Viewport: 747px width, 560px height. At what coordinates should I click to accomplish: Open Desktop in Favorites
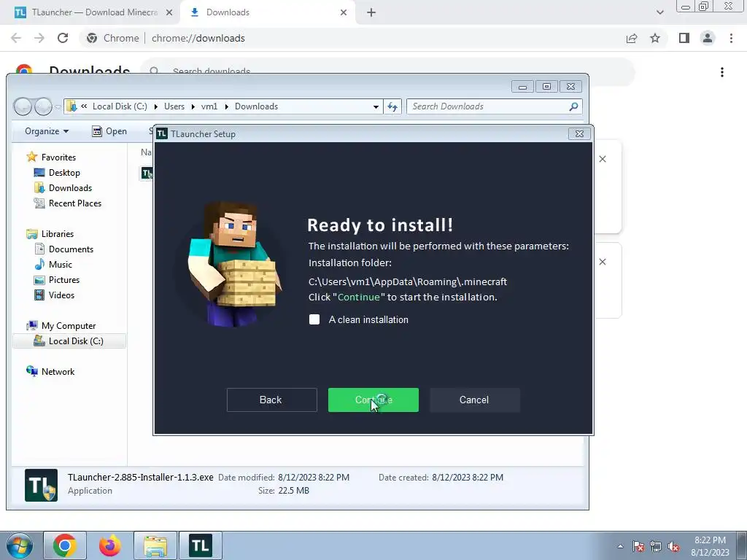64,172
